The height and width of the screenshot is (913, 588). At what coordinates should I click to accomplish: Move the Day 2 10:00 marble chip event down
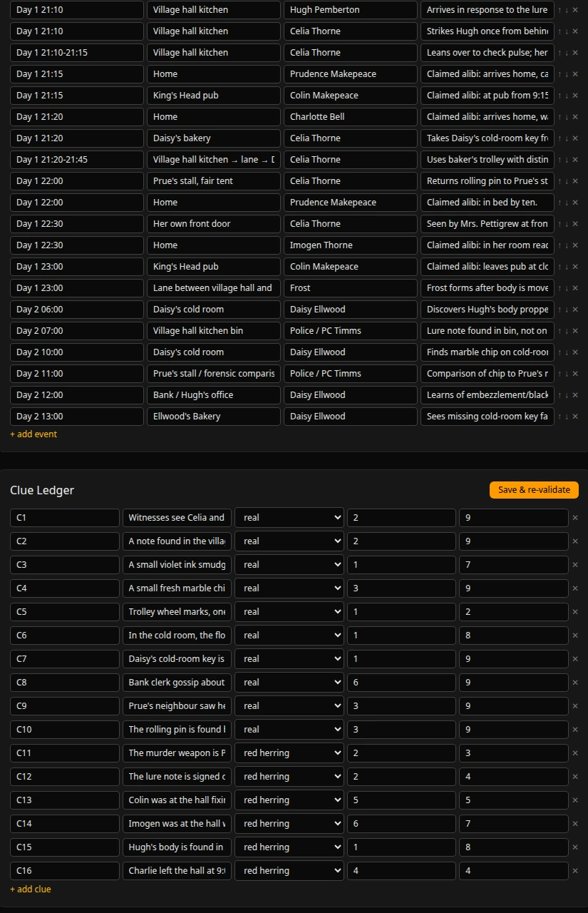point(567,352)
